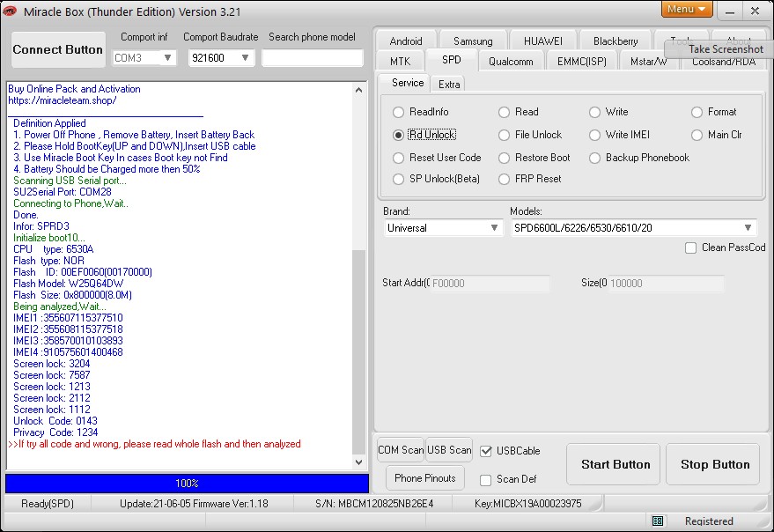Switch to the MTK tab
Viewport: 774px width, 532px height.
(400, 62)
